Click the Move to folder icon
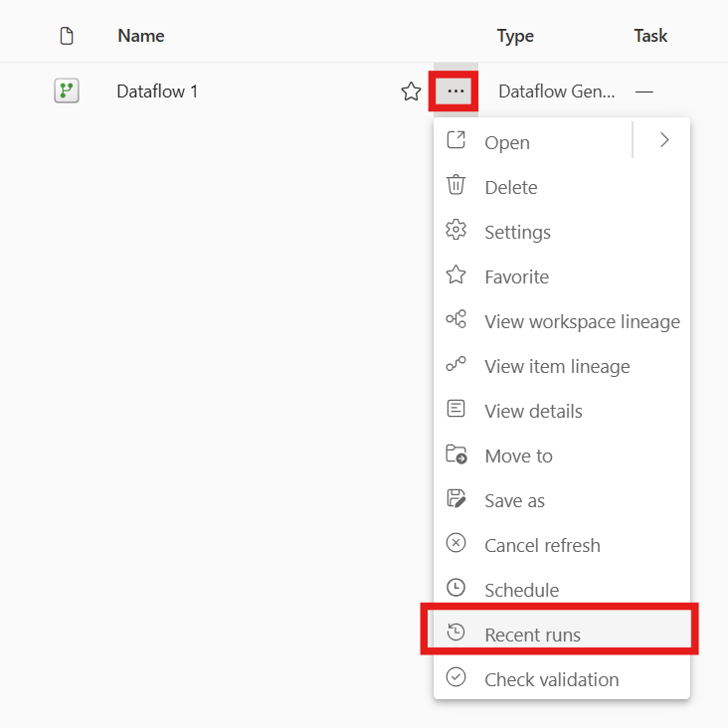The image size is (728, 728). pyautogui.click(x=455, y=455)
